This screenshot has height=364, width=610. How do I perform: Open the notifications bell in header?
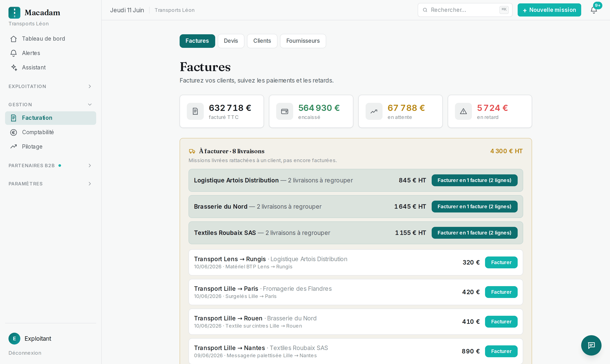click(x=593, y=10)
